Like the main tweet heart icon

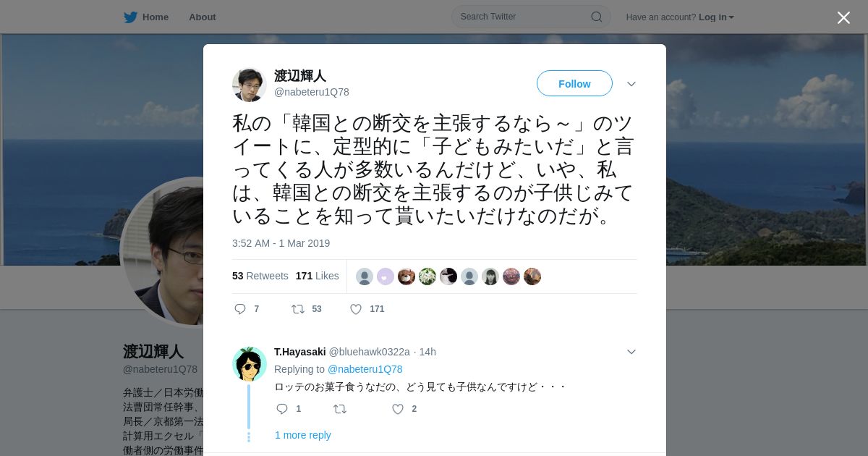[356, 309]
